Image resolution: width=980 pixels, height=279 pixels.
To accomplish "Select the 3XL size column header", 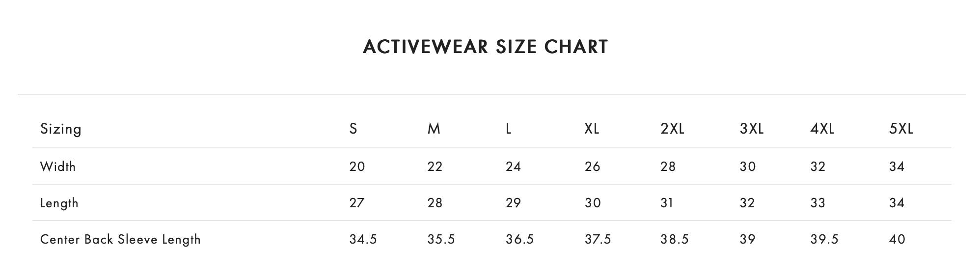I will (752, 129).
